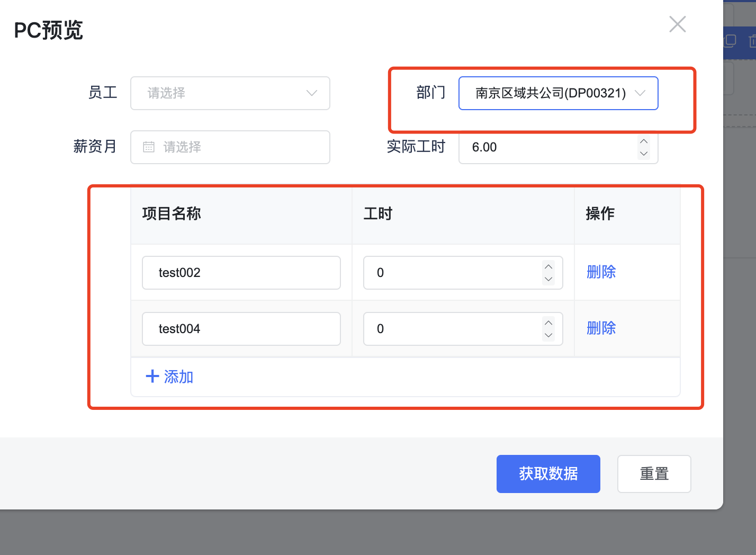The image size is (756, 555).
Task: Open the 部门 dropdown showing 南京区域共公司
Action: [558, 93]
